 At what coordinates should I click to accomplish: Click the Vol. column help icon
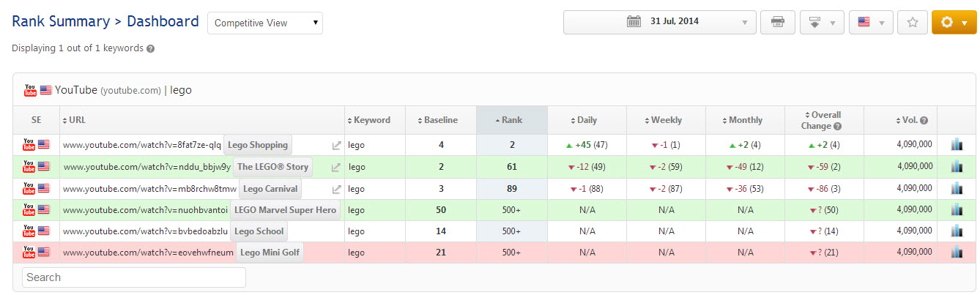click(924, 121)
